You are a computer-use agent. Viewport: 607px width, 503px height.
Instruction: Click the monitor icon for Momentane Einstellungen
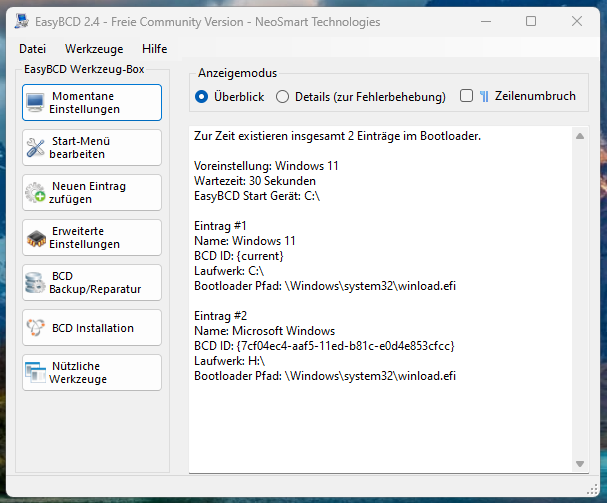35,103
